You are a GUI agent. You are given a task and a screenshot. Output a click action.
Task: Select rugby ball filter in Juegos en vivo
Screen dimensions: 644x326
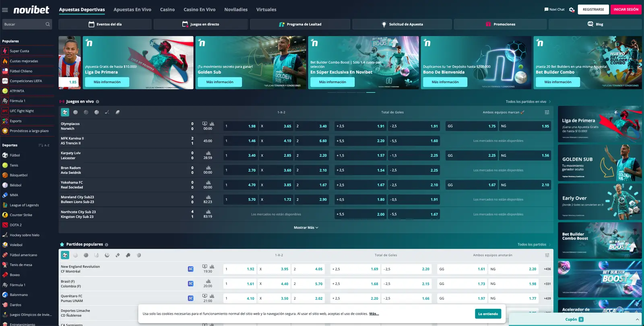pos(118,112)
